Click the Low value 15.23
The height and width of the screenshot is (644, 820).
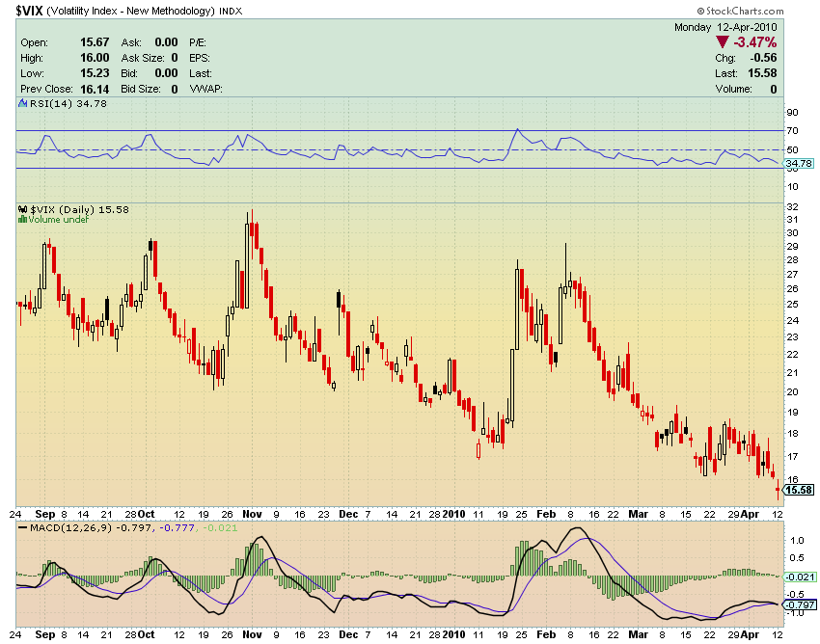[x=95, y=73]
